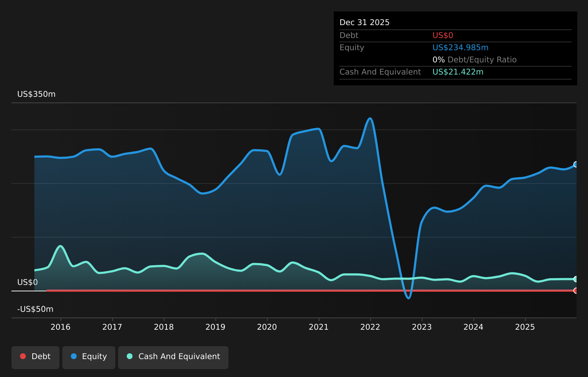Click the Debt row label in tooltip

(x=349, y=35)
